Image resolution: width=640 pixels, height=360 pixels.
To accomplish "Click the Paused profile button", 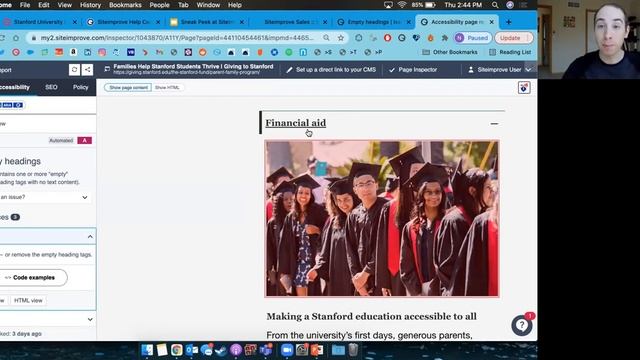I will (473, 38).
